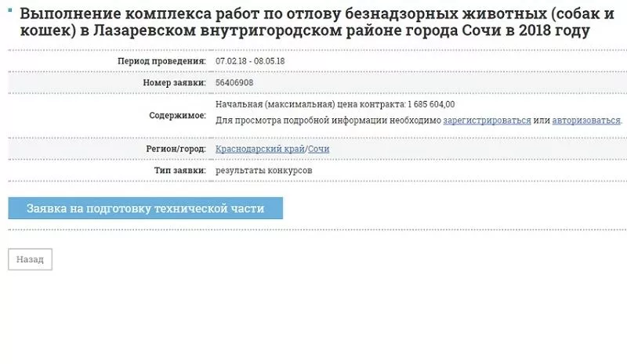This screenshot has width=627, height=364.
Task: Click the word или between the two links
Action: tap(542, 121)
